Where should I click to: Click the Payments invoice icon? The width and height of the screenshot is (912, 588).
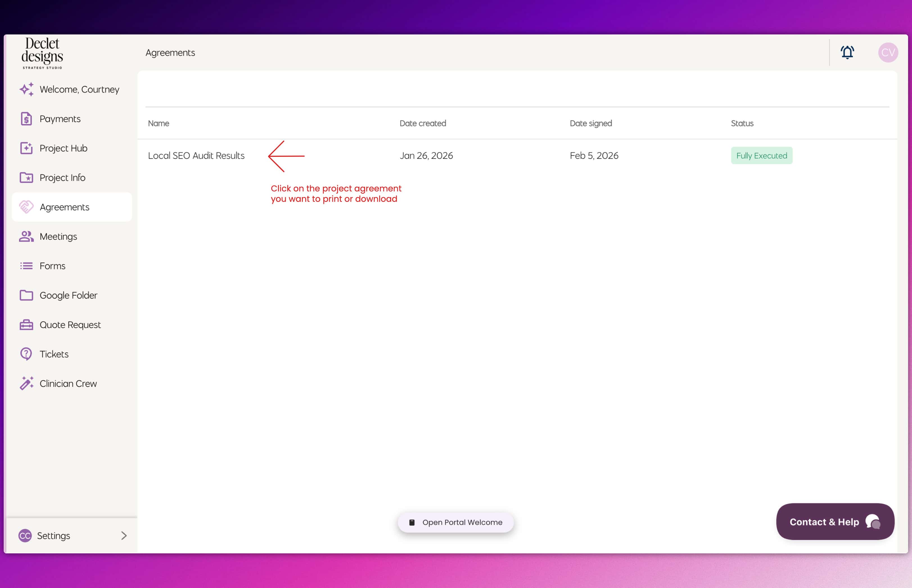pos(26,119)
